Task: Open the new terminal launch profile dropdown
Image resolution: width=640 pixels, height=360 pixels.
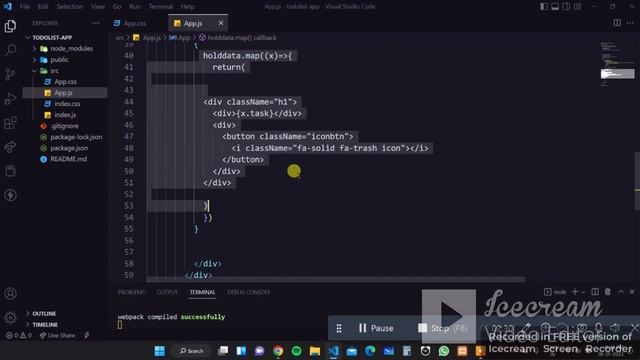Action: [583, 292]
